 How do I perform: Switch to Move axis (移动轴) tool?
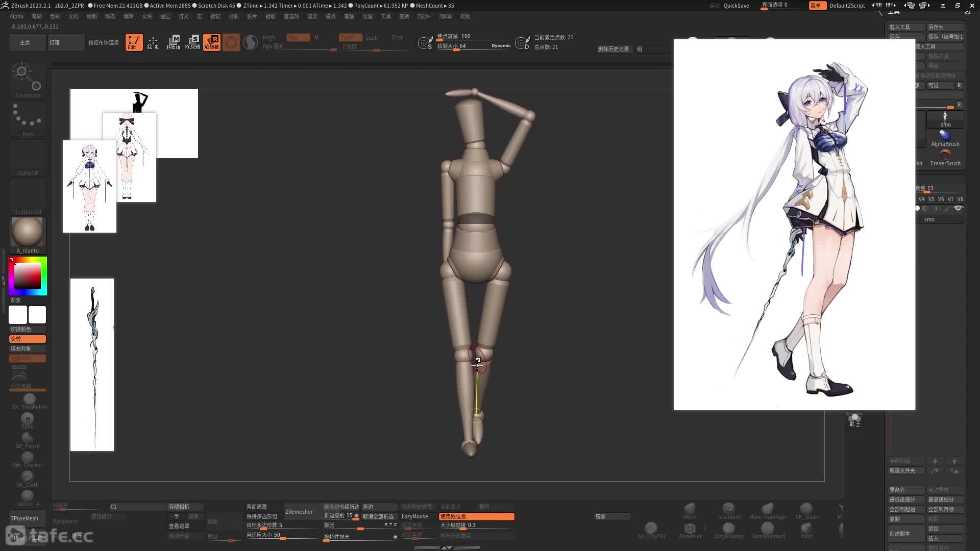click(173, 42)
